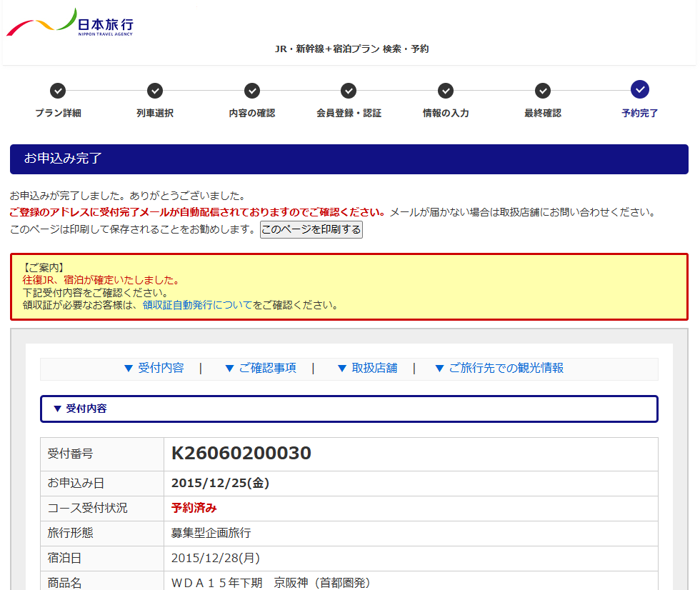
Task: Select the 会員登録・認証 step label
Action: point(349,114)
